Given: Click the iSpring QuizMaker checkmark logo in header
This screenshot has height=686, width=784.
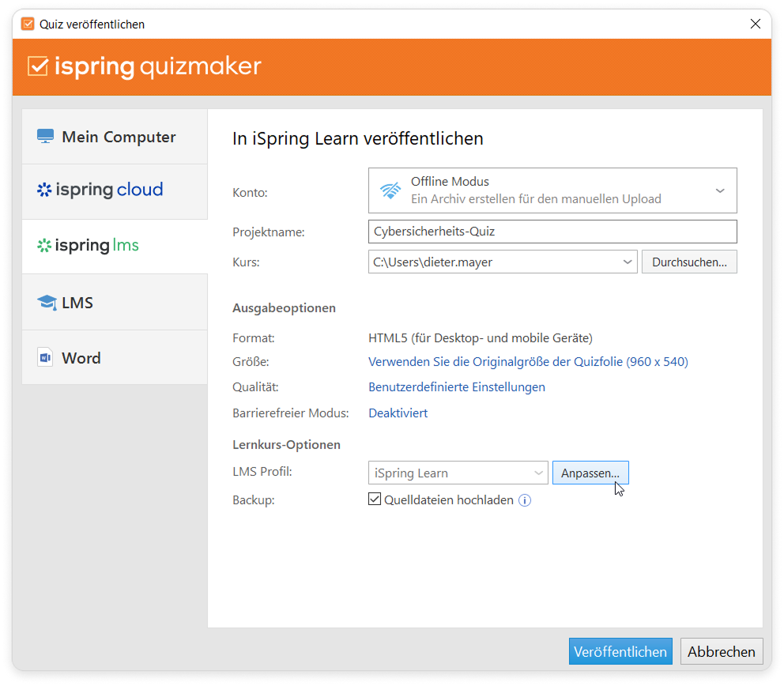Looking at the screenshot, I should point(38,66).
